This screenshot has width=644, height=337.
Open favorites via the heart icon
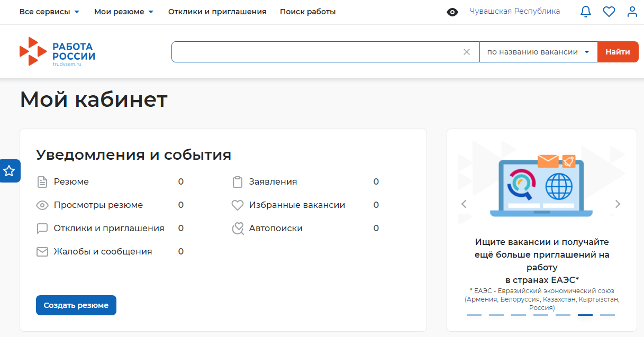[x=609, y=12]
